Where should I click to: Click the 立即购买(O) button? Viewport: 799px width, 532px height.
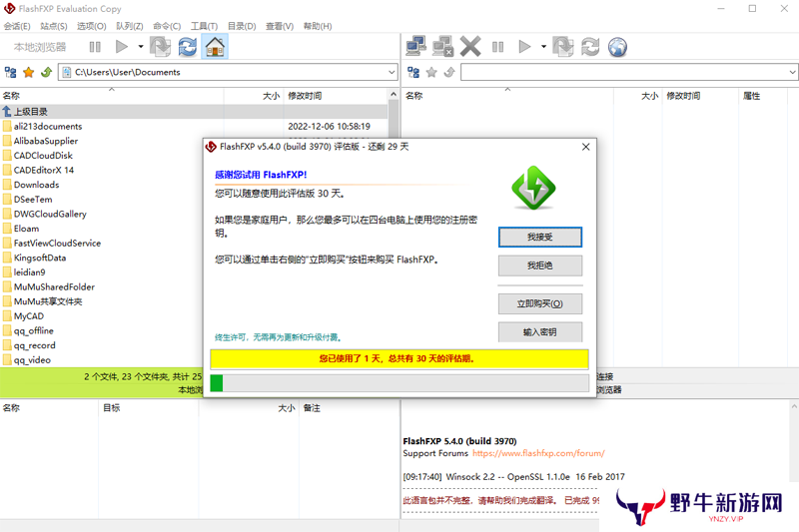(x=539, y=303)
